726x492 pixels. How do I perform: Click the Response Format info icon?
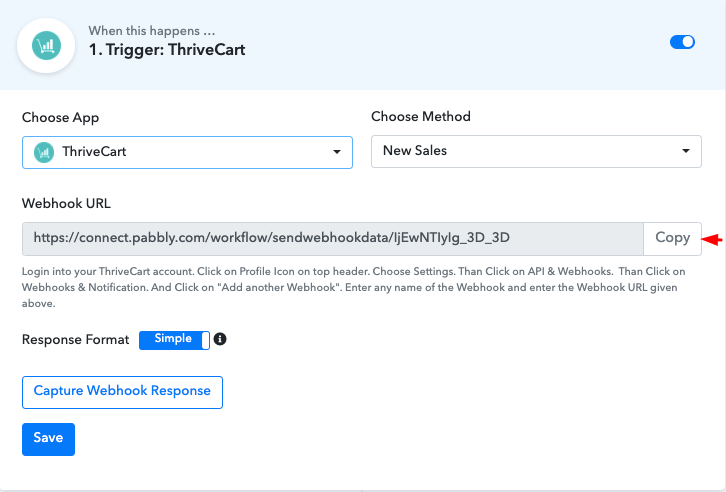point(220,339)
